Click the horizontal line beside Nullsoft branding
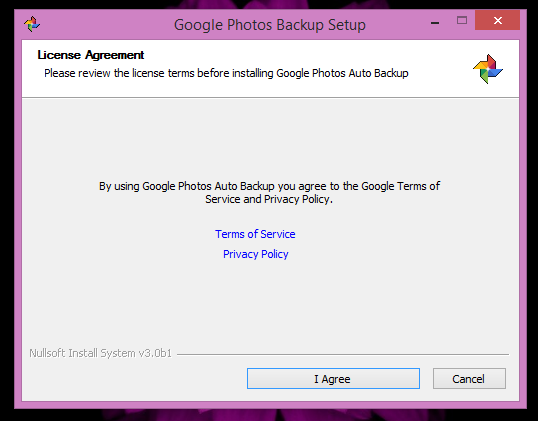538x421 pixels. 343,354
